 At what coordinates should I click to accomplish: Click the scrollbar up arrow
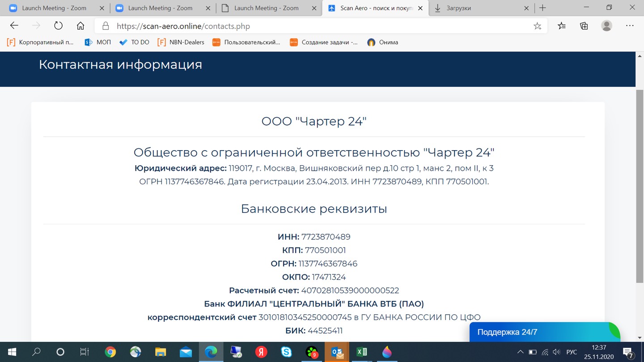point(640,56)
